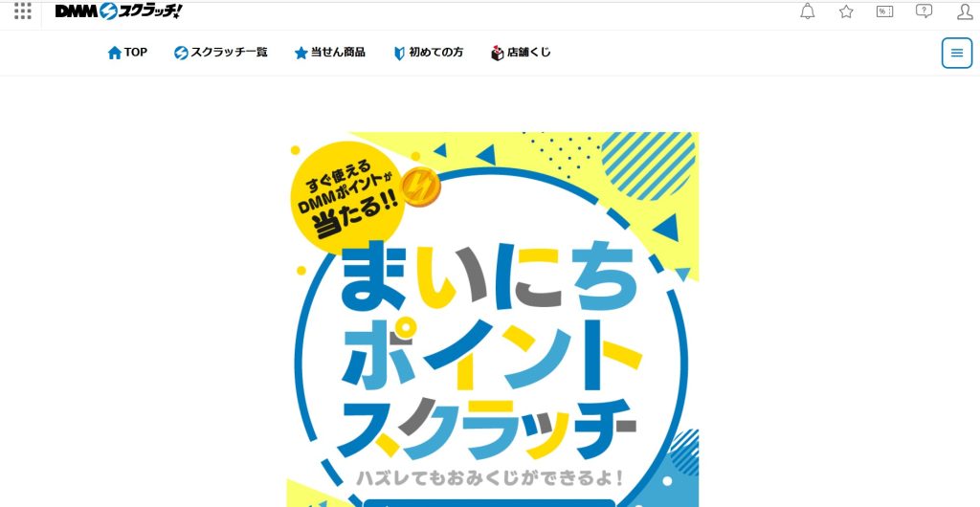Click ハズレてもおみくじができるよ text
The height and width of the screenshot is (507, 980).
[490, 479]
